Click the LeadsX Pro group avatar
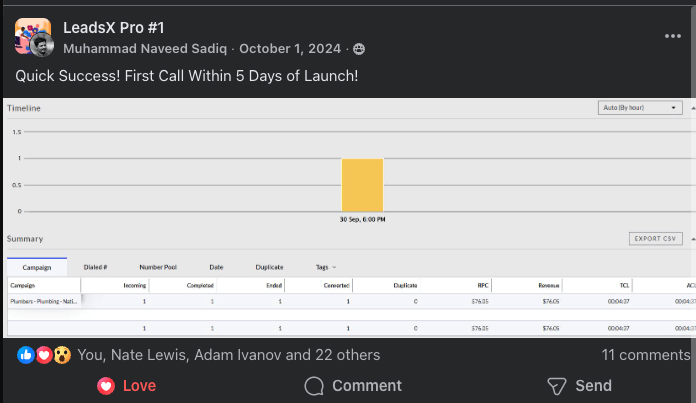This screenshot has width=696, height=403. tap(30, 33)
